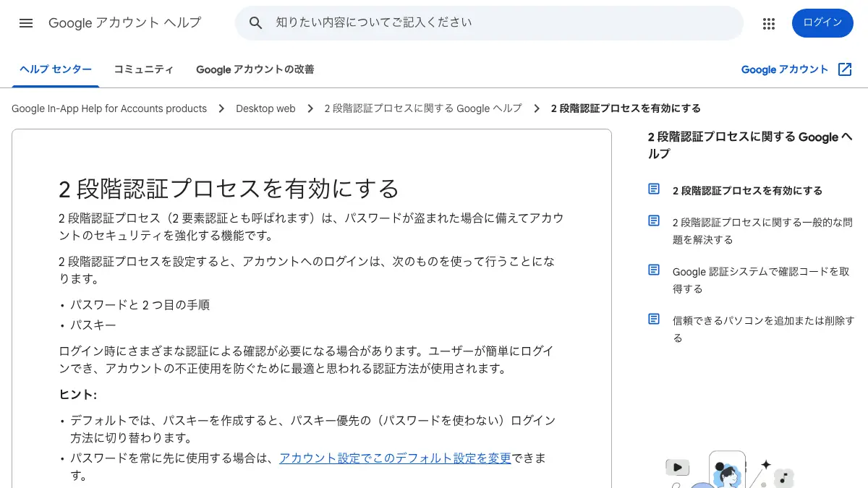Click the external link icon beside Google アカウント
The height and width of the screenshot is (488, 868).
[x=845, y=69]
